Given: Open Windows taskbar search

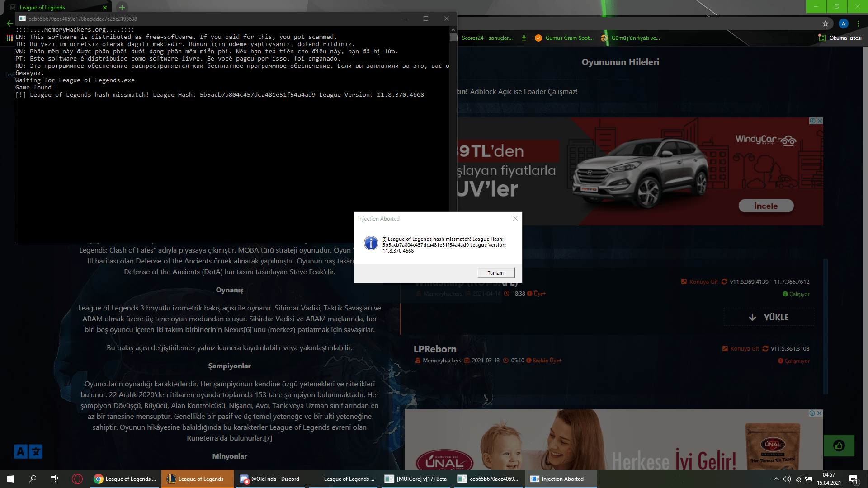Looking at the screenshot, I should point(33,479).
